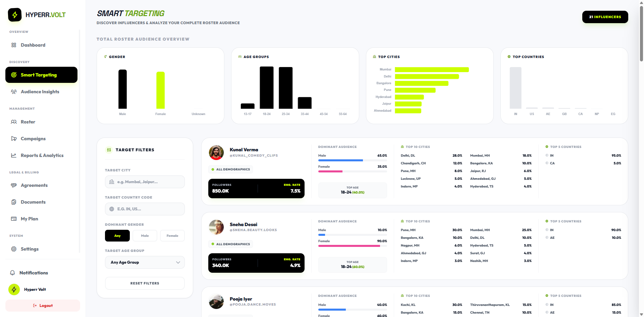Open the Any Age Group dropdown

coord(145,262)
